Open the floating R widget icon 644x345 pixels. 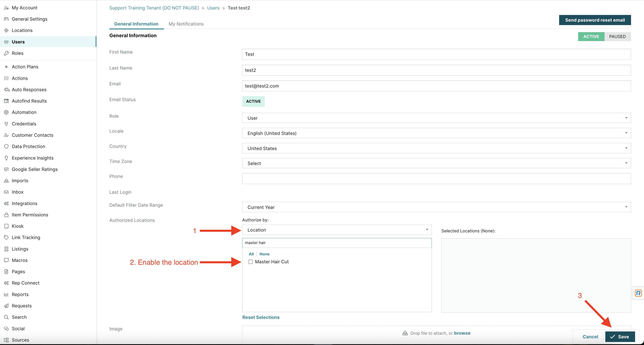coord(638,293)
